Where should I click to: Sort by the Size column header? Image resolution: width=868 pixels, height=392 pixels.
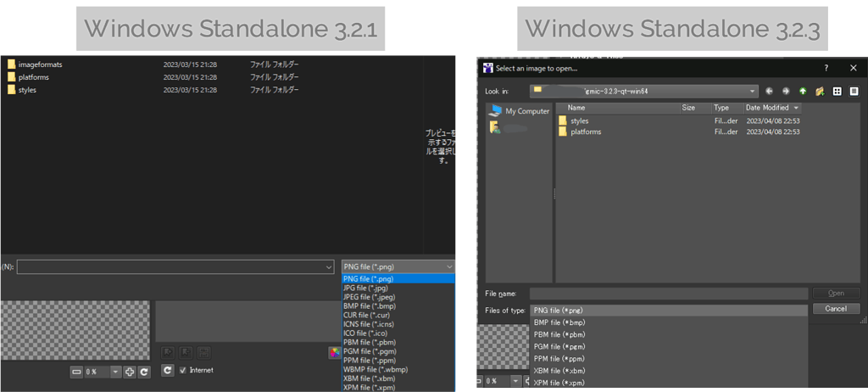(x=696, y=108)
